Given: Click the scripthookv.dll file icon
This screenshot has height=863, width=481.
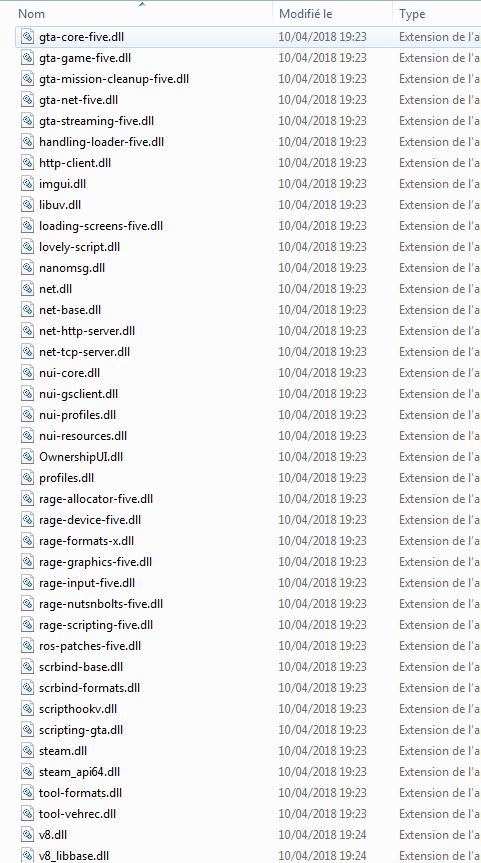Looking at the screenshot, I should click(28, 709).
